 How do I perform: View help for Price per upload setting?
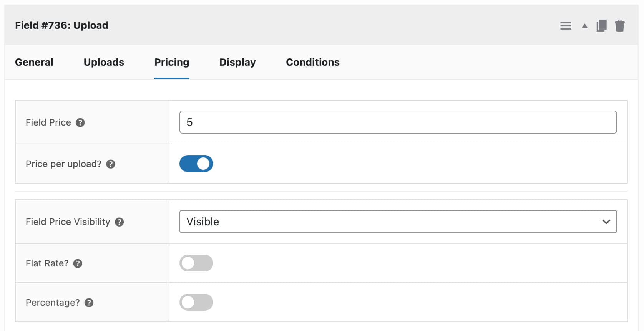tap(111, 164)
